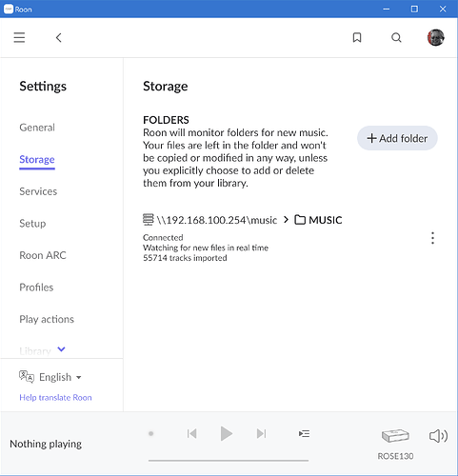Open the volume speaker control
The width and height of the screenshot is (458, 476).
point(438,436)
